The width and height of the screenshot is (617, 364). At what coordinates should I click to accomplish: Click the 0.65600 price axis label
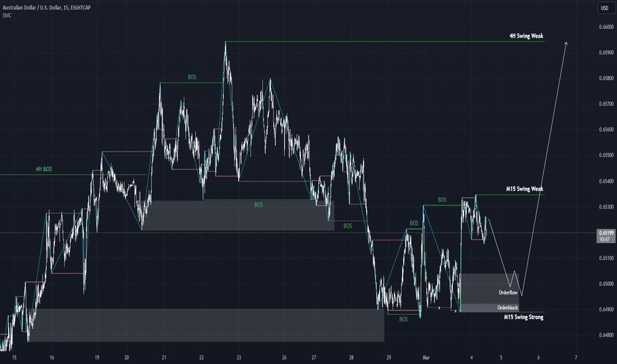tap(606, 130)
